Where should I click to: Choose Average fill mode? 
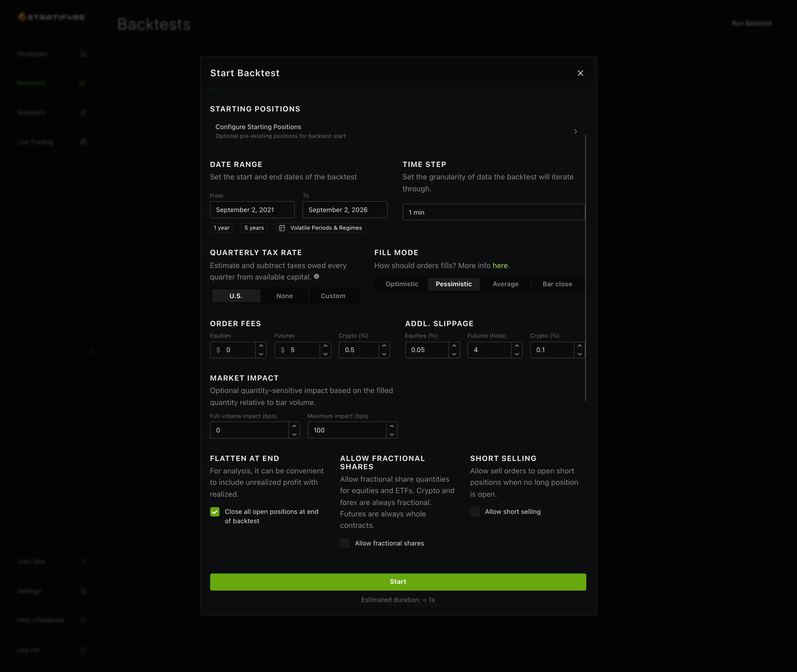tap(505, 284)
